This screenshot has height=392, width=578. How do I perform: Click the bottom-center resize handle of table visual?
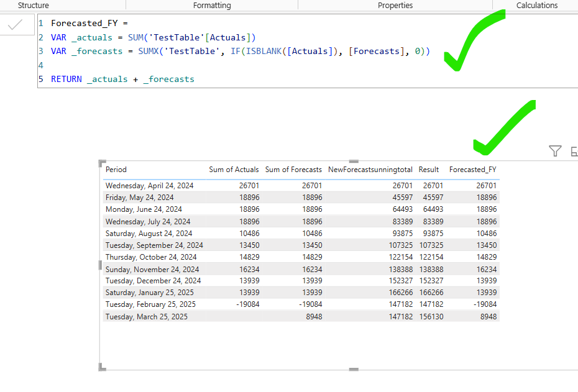[354, 369]
